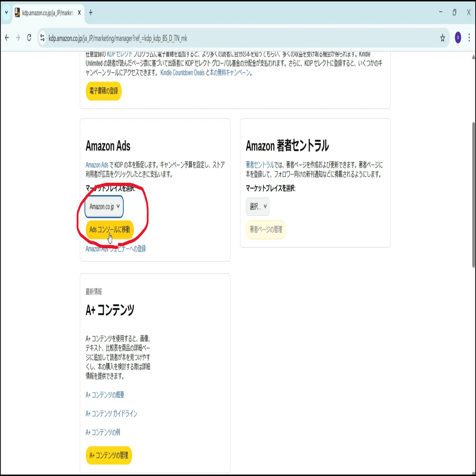Click the Amazon Ads heading
Image resolution: width=476 pixels, height=476 pixels.
point(108,146)
